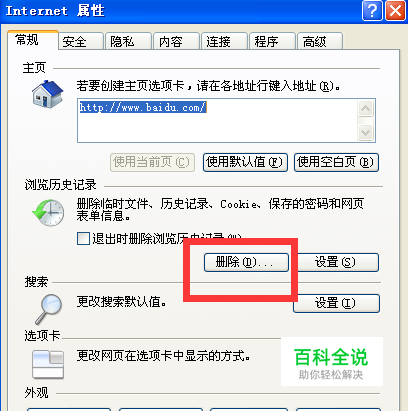
Task: Click the 使用默认值 button
Action: [245, 162]
